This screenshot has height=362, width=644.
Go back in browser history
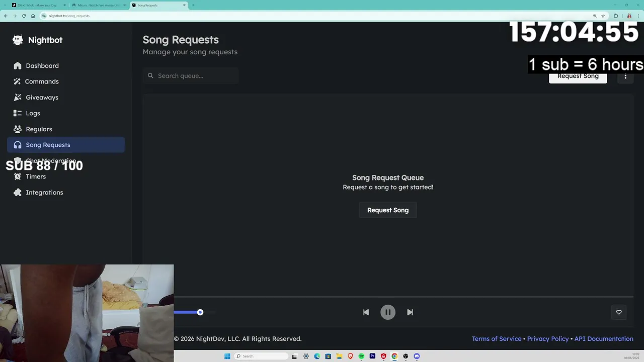pos(6,16)
